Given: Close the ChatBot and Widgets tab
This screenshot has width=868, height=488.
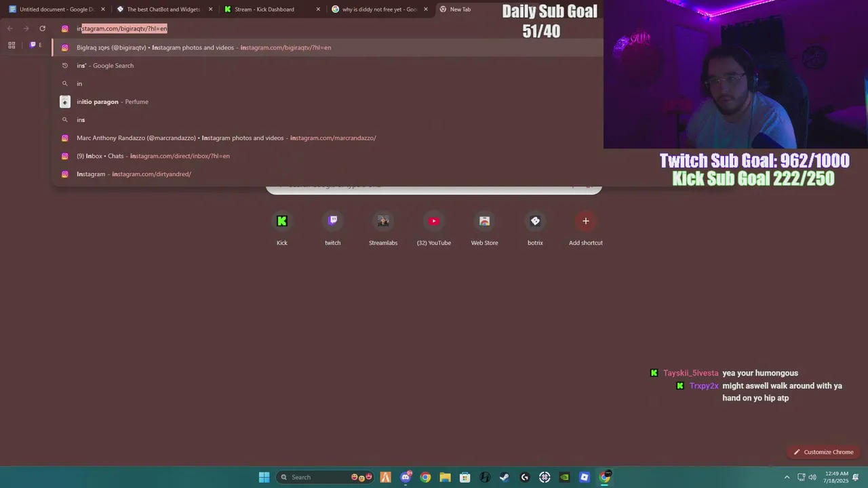Looking at the screenshot, I should tap(210, 9).
